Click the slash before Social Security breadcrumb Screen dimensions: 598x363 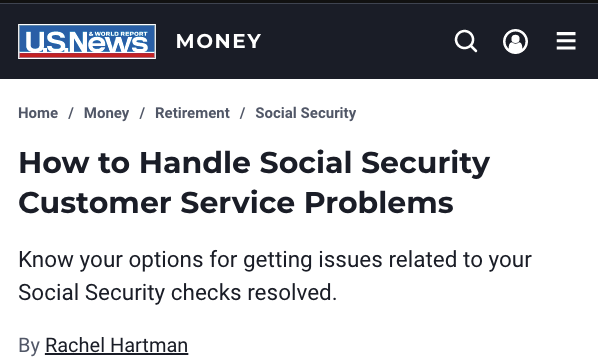(242, 113)
